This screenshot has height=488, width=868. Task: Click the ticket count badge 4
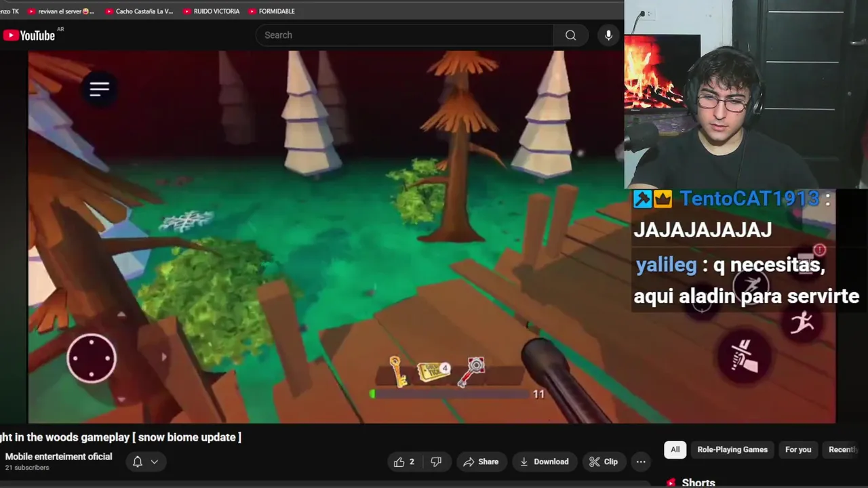[445, 369]
